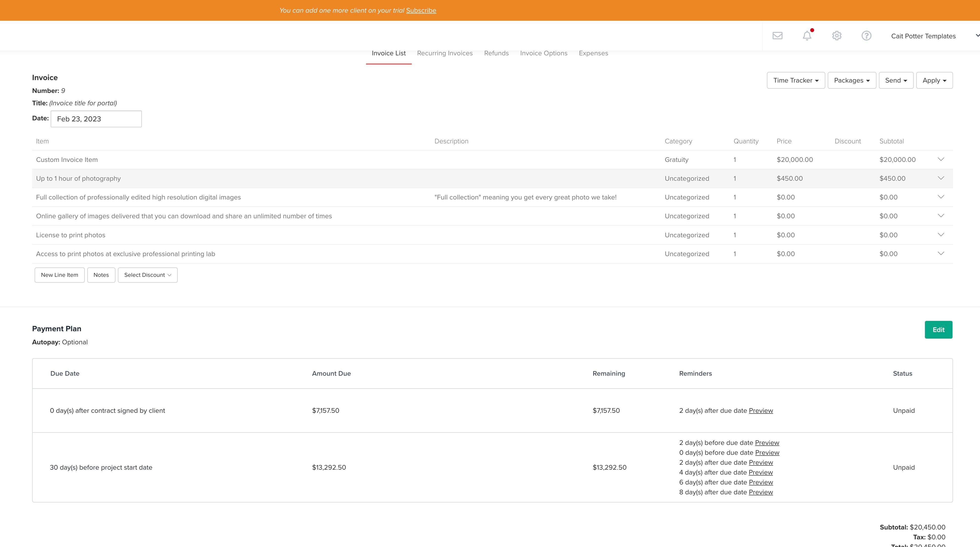980x547 pixels.
Task: Click the notifications bell icon
Action: (x=807, y=36)
